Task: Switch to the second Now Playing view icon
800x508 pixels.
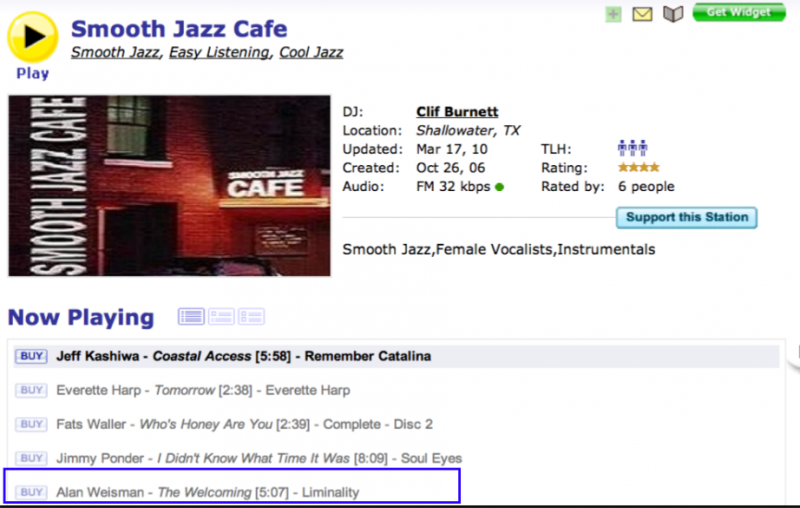Action: 221,317
